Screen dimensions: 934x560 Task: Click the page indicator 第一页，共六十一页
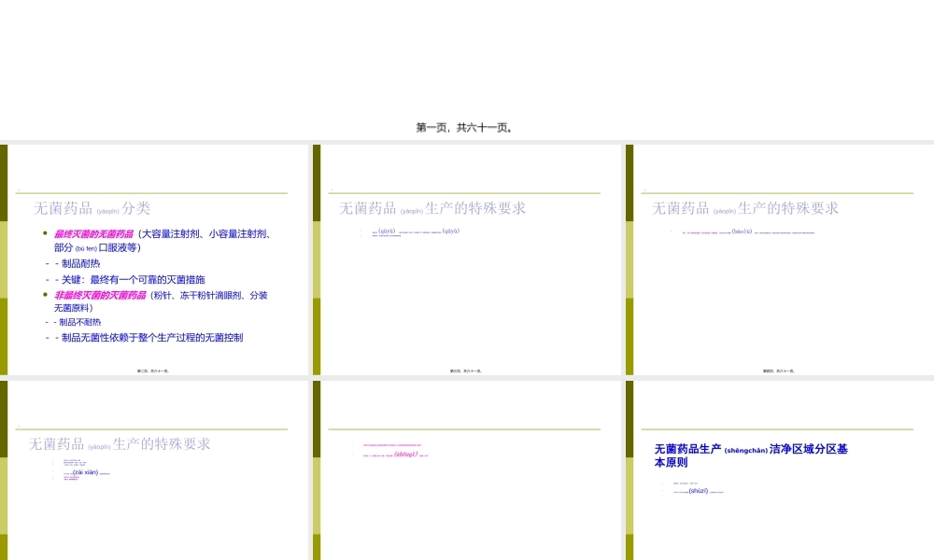(466, 126)
